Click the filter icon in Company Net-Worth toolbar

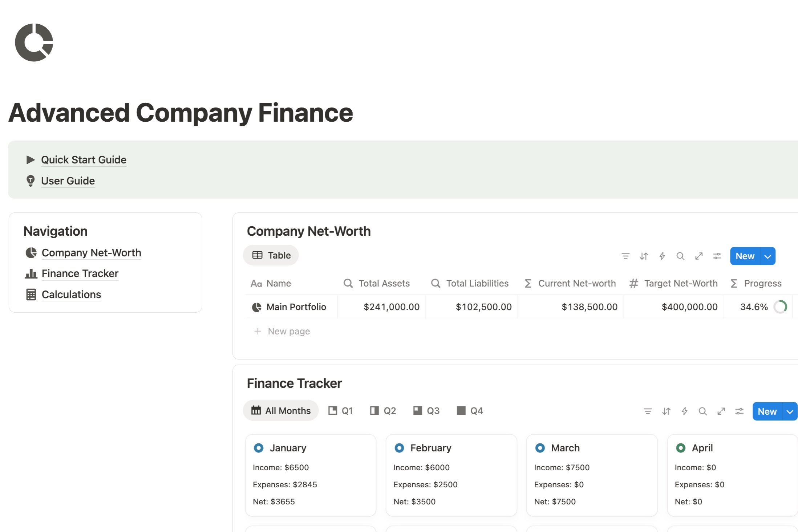pos(625,256)
